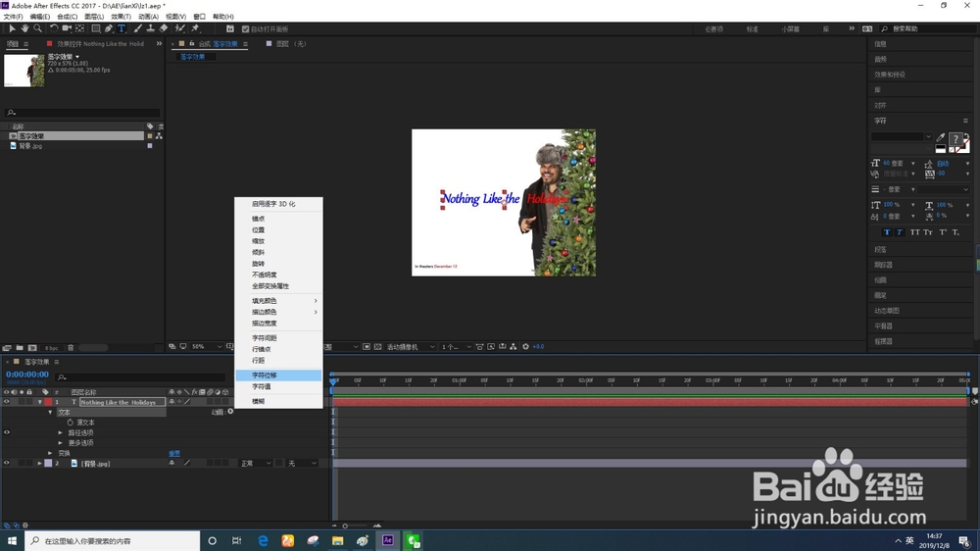
Task: Open the 填充颜色 submenu
Action: coord(278,301)
